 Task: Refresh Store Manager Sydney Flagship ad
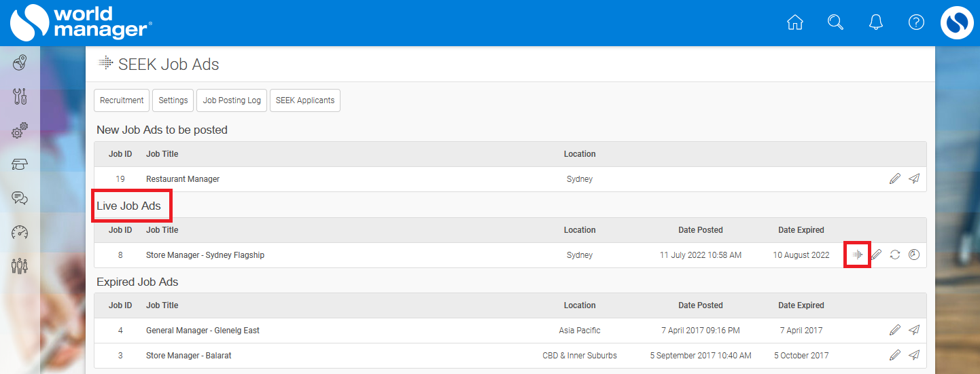[x=895, y=255]
